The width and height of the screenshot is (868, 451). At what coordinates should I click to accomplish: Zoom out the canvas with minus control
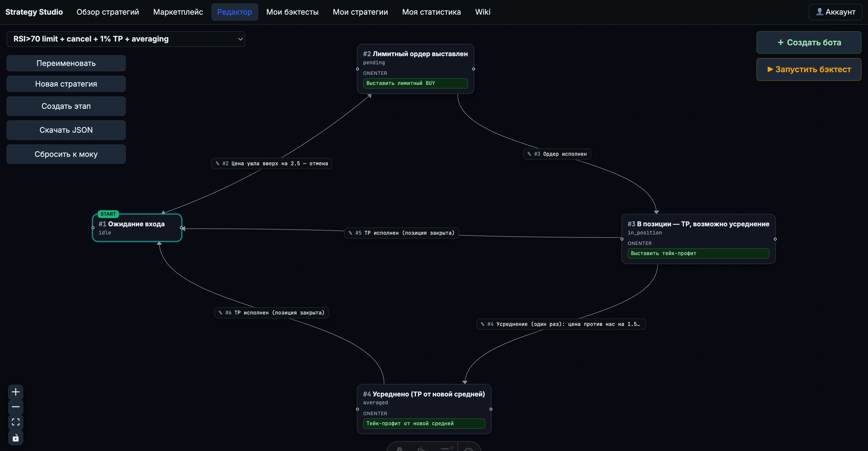15,407
